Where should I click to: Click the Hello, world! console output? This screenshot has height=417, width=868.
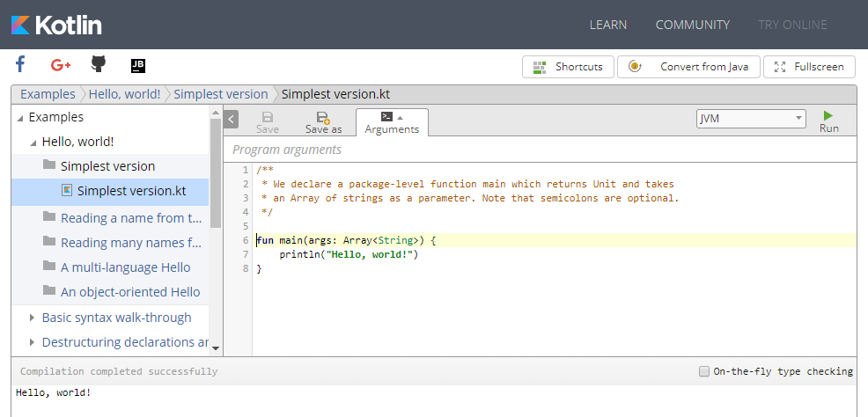pyautogui.click(x=53, y=392)
